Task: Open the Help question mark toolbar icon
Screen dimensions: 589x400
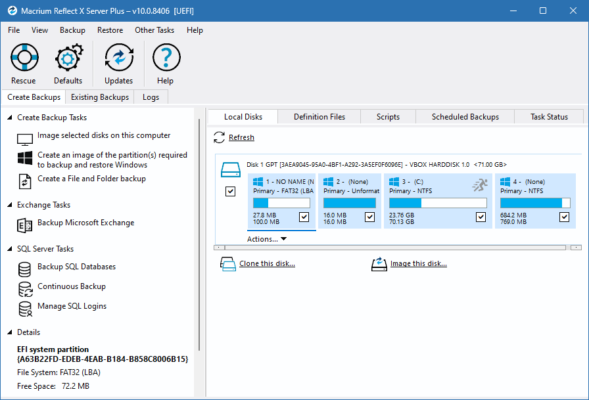Action: point(166,57)
